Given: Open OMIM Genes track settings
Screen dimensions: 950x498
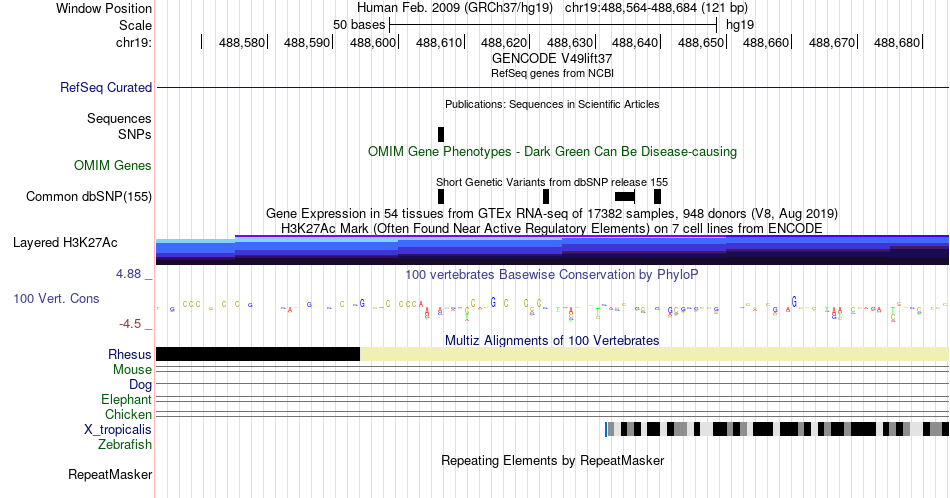Looking at the screenshot, I should tap(113, 165).
